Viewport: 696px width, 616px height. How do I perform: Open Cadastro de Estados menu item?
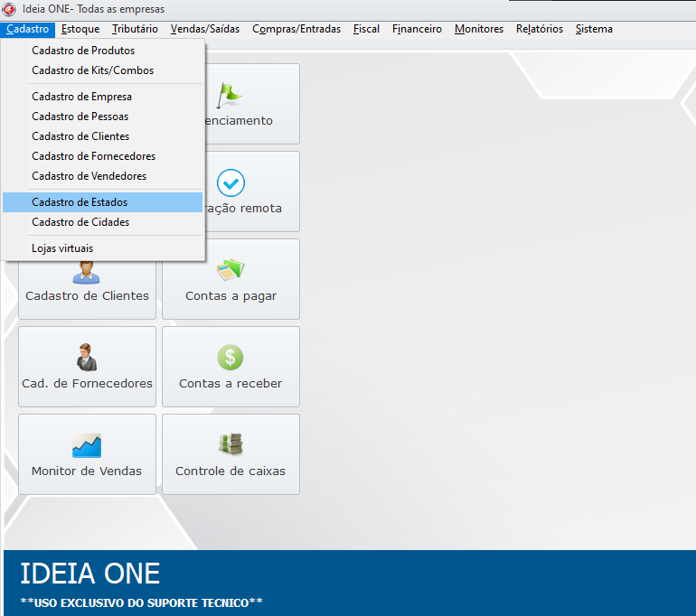pyautogui.click(x=80, y=202)
